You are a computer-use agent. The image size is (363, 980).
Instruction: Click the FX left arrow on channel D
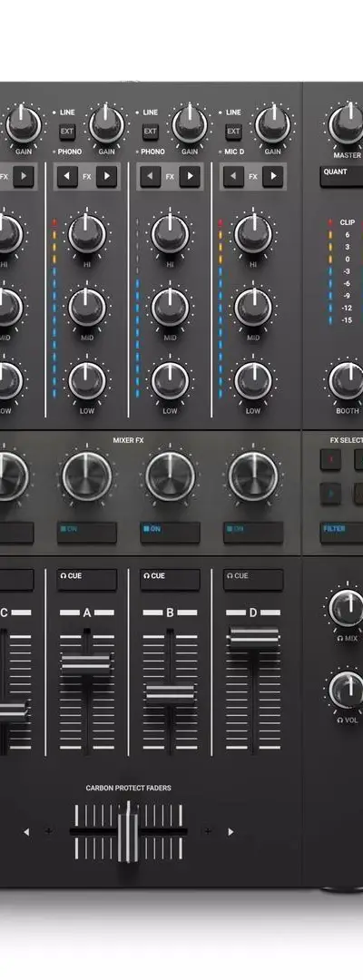233,177
